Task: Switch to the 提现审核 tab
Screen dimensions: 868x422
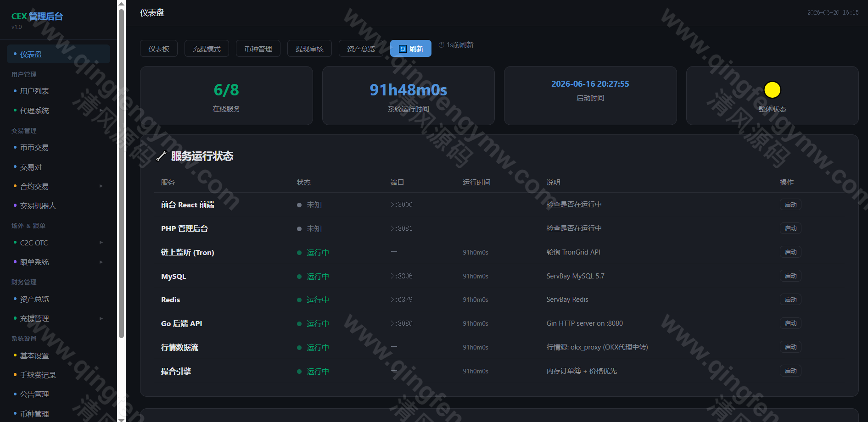Action: (309, 49)
